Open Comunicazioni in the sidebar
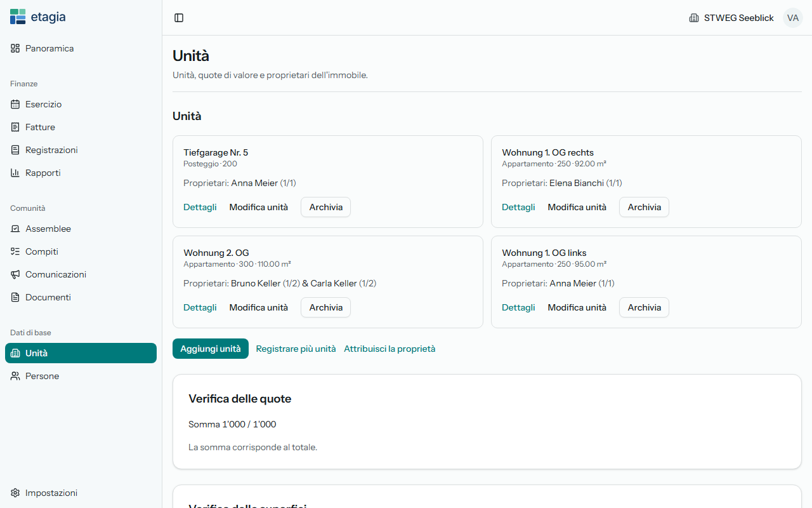 click(x=81, y=274)
